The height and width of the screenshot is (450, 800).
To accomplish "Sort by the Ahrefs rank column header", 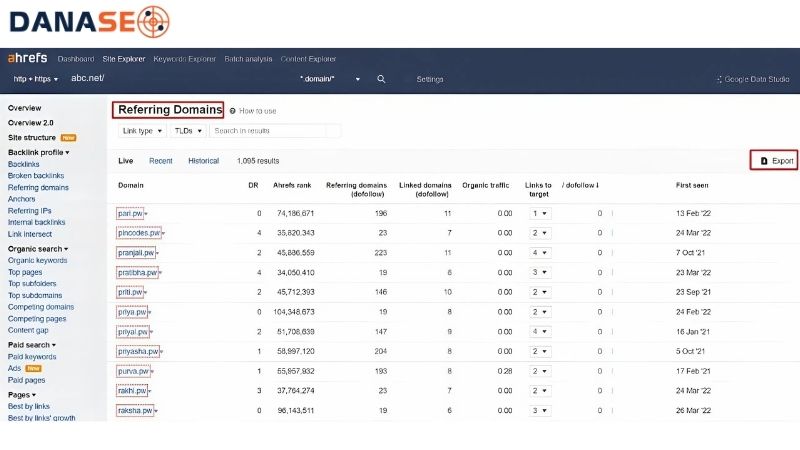I will (292, 185).
